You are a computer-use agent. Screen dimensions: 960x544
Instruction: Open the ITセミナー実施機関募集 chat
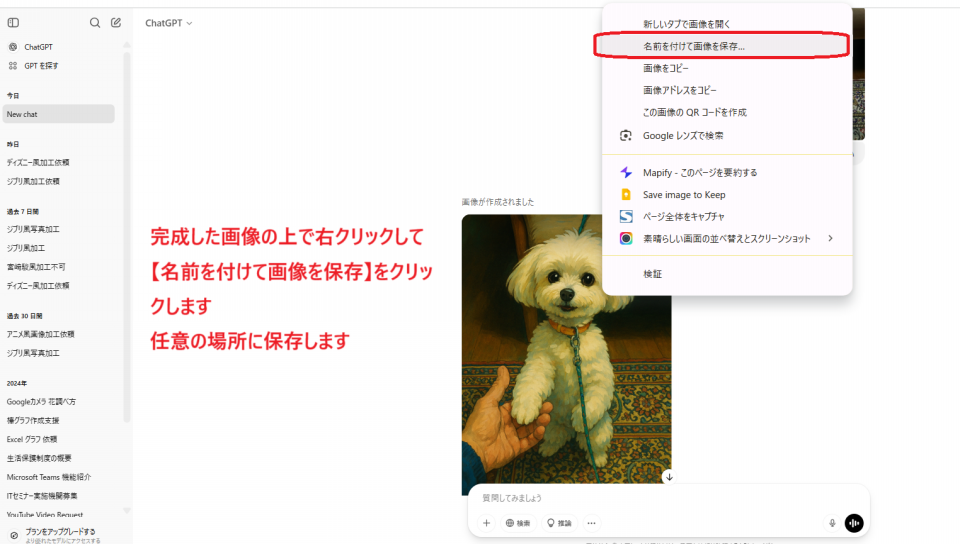42,496
